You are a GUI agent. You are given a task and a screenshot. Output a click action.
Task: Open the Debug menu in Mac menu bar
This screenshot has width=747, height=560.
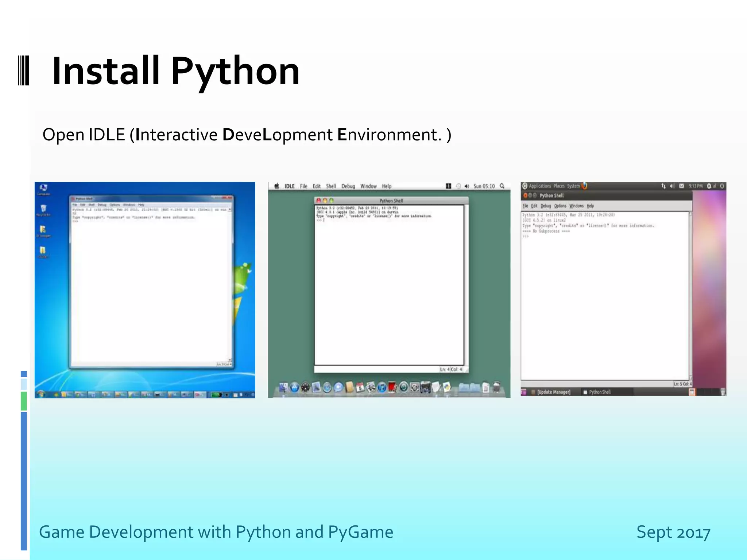[348, 186]
